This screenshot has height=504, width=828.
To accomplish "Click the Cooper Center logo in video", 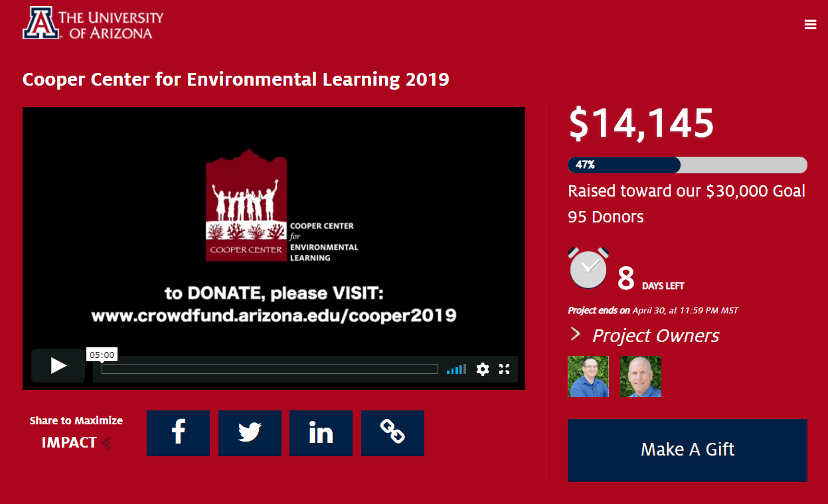I will (x=281, y=206).
